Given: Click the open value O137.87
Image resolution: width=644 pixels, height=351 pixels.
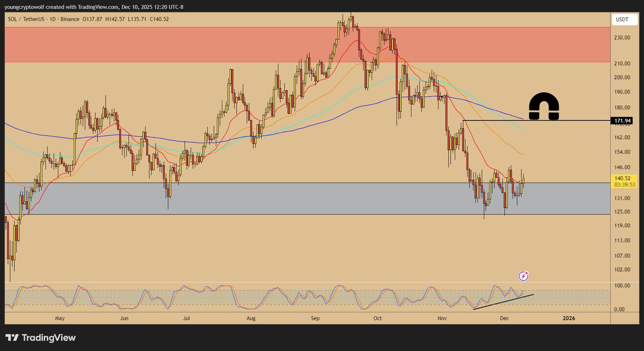Looking at the screenshot, I should point(92,19).
